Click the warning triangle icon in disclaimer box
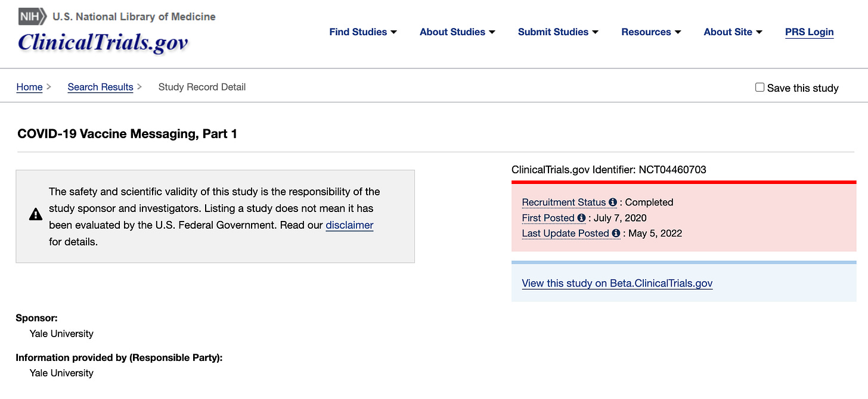Image resolution: width=868 pixels, height=399 pixels. [36, 214]
